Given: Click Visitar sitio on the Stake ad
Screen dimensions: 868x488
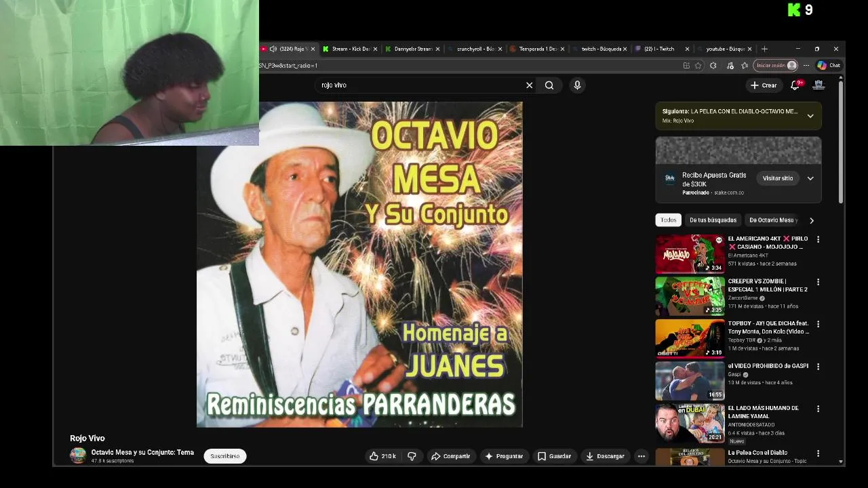Looking at the screenshot, I should tap(778, 178).
